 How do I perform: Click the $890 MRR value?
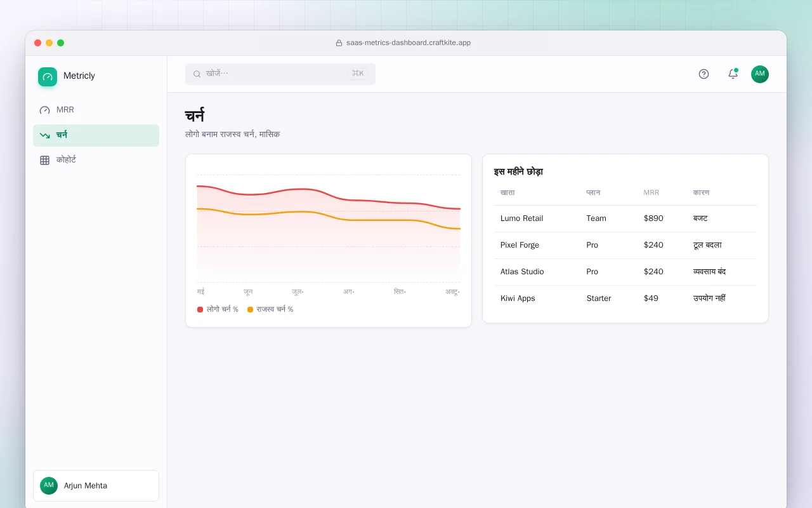tap(653, 218)
